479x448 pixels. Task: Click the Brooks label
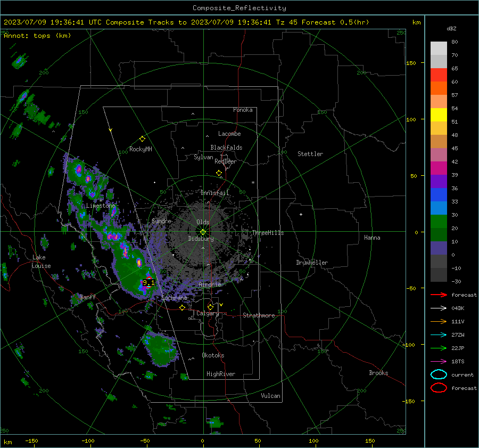point(378,373)
